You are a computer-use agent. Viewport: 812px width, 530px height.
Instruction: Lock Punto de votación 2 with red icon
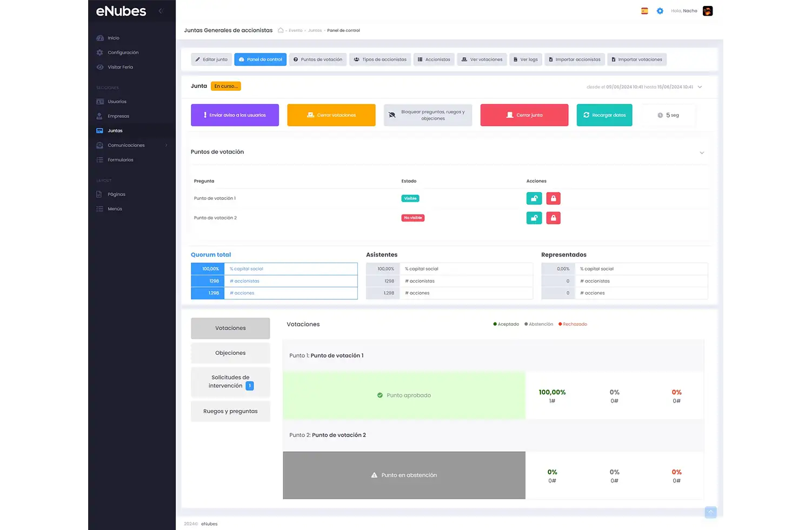click(x=553, y=218)
